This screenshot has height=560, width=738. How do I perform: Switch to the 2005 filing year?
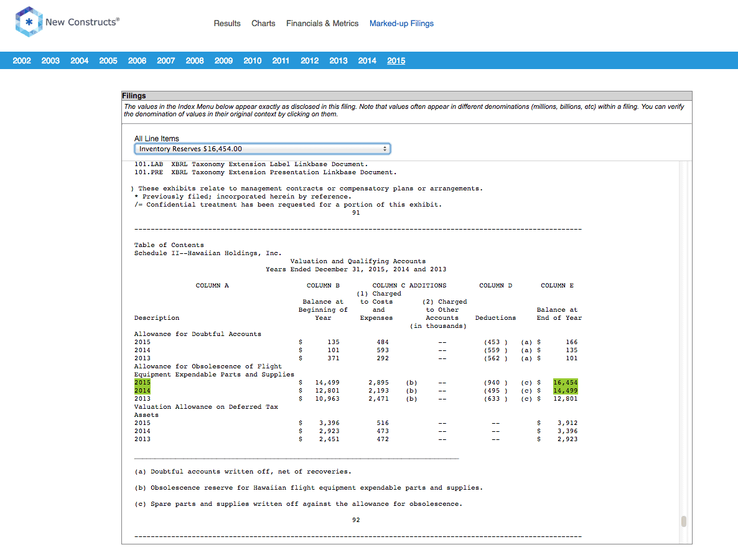[108, 61]
